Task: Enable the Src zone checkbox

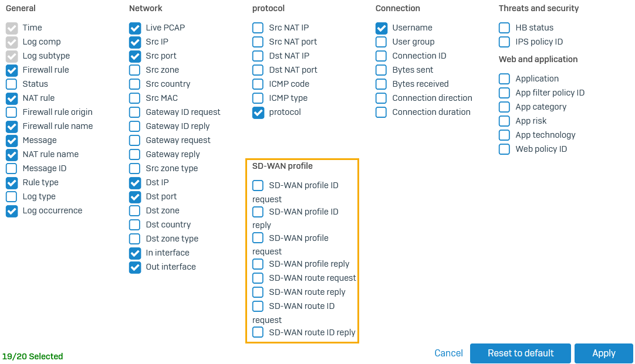Action: 135,70
